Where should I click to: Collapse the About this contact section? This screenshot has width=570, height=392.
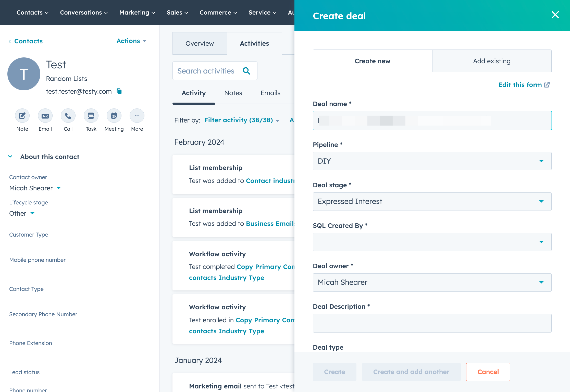(10, 156)
